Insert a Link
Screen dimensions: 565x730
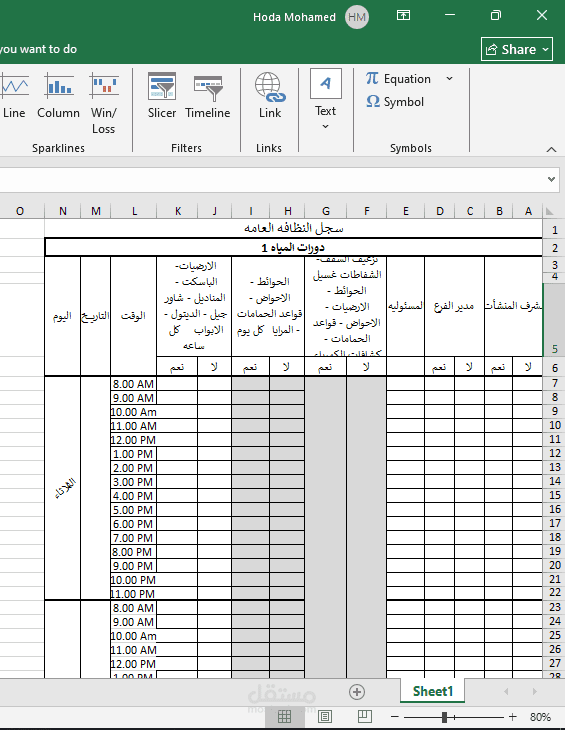tap(270, 96)
